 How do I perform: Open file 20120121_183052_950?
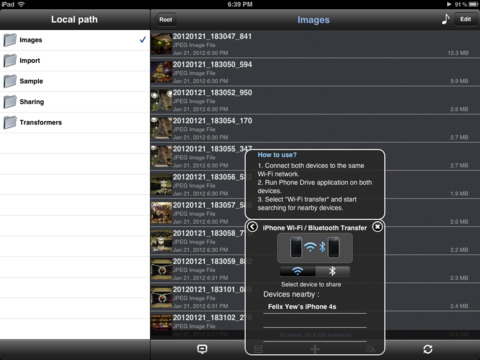[315, 100]
